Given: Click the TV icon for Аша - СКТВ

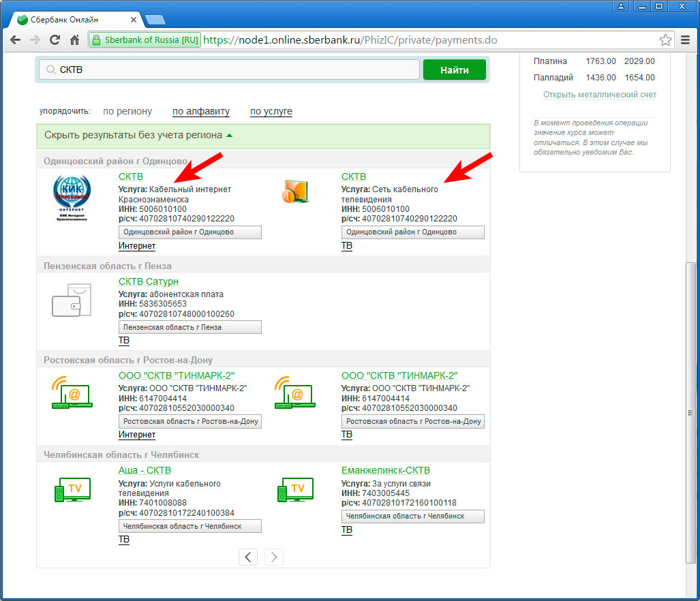Looking at the screenshot, I should [72, 490].
